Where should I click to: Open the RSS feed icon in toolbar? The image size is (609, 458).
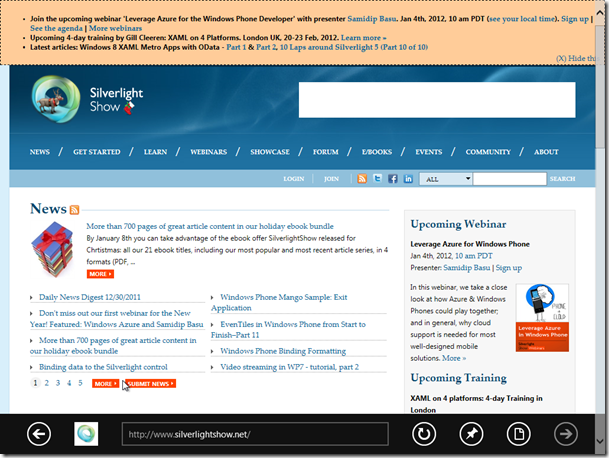(362, 179)
